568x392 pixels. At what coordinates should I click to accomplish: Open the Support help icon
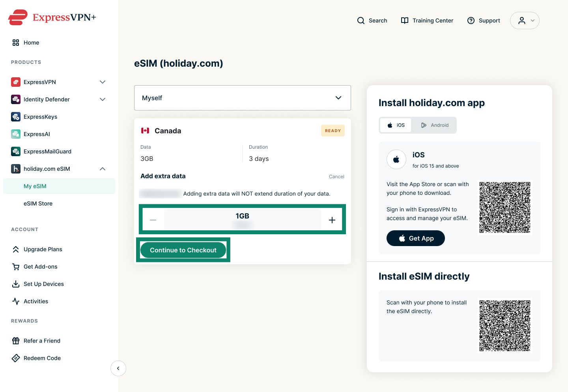(x=471, y=21)
